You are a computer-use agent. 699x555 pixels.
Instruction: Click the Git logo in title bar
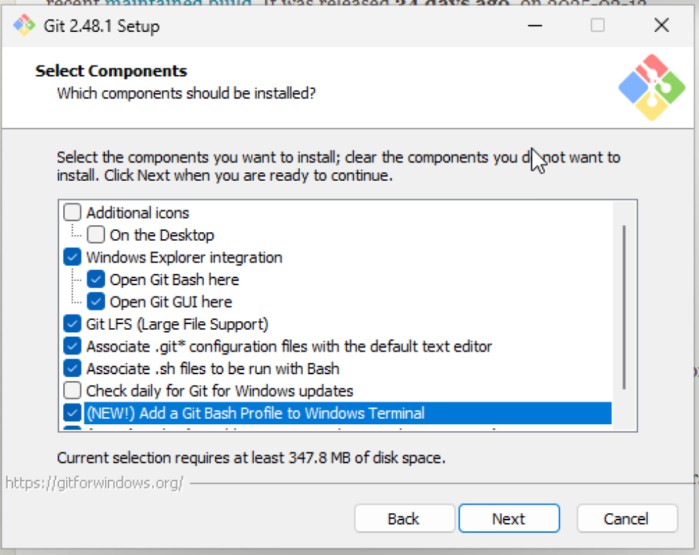(x=24, y=25)
